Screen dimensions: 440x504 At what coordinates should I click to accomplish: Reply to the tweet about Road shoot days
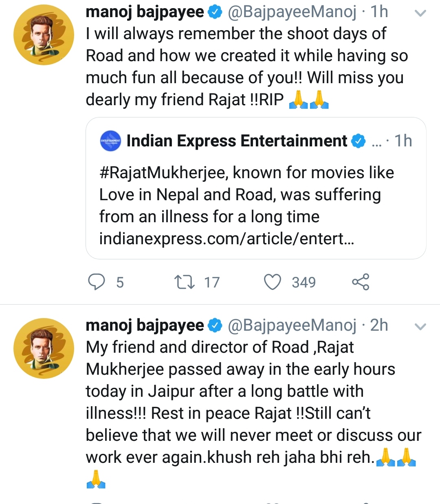coord(97,282)
